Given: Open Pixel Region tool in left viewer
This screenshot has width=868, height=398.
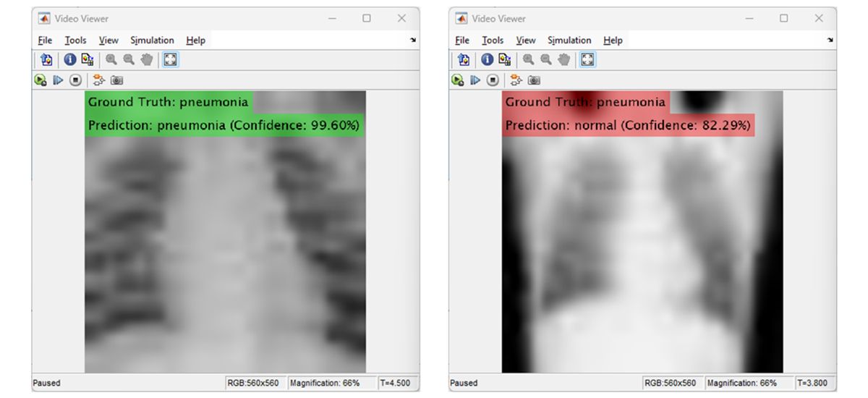Looking at the screenshot, I should (x=88, y=60).
